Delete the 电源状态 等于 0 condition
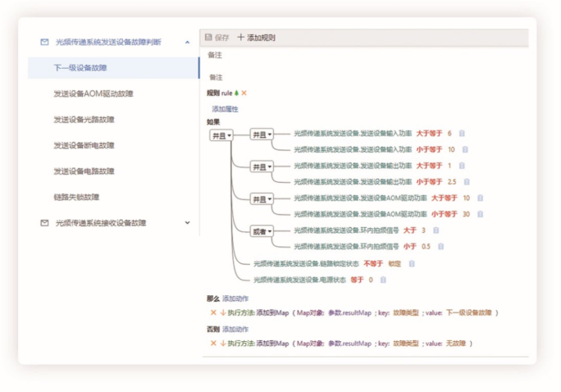The height and width of the screenshot is (392, 561). tap(383, 280)
